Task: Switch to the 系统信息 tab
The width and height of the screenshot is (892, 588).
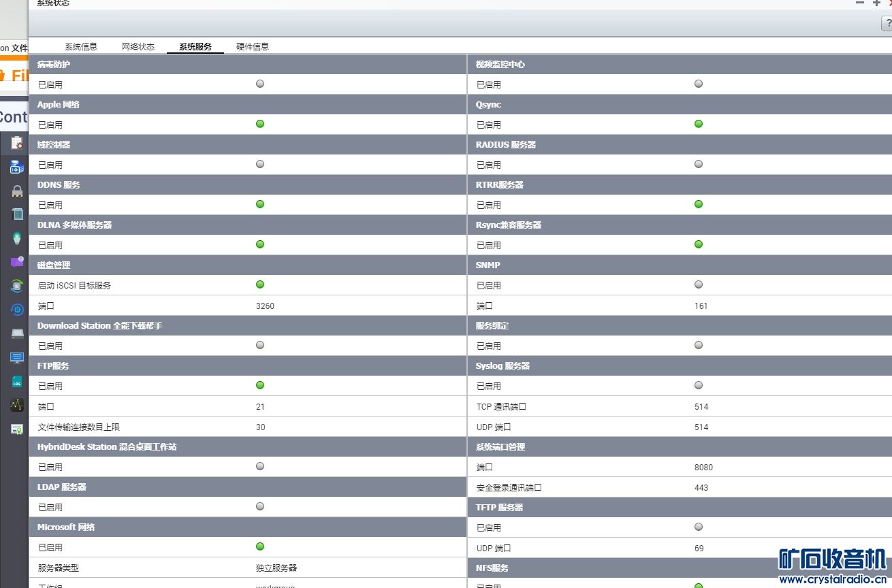Action: (81, 47)
